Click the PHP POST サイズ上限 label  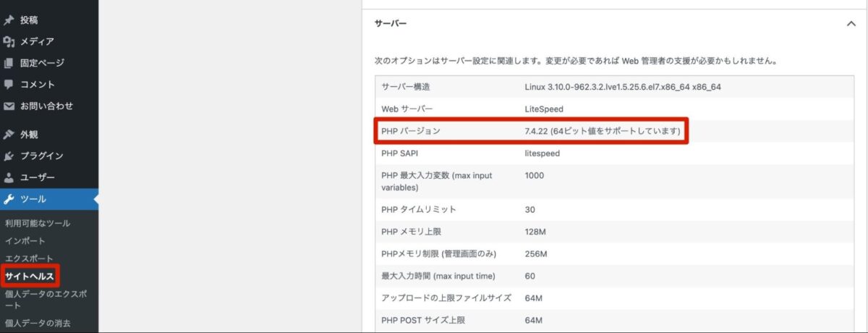pyautogui.click(x=424, y=320)
